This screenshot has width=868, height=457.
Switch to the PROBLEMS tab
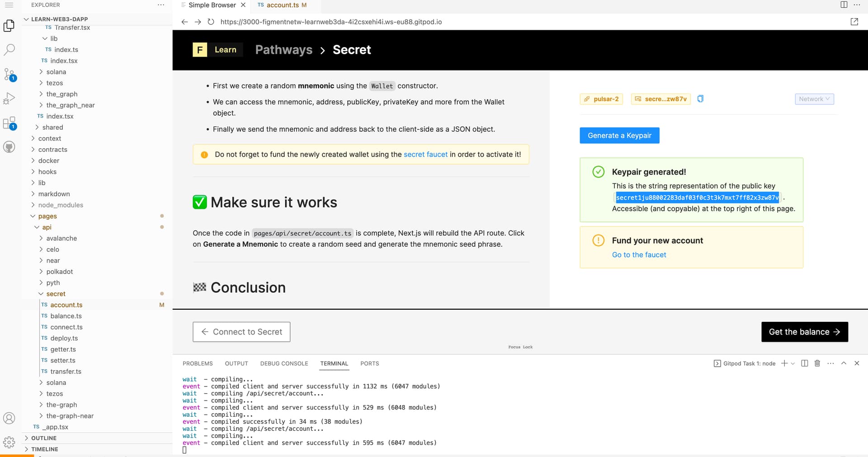[x=198, y=363]
